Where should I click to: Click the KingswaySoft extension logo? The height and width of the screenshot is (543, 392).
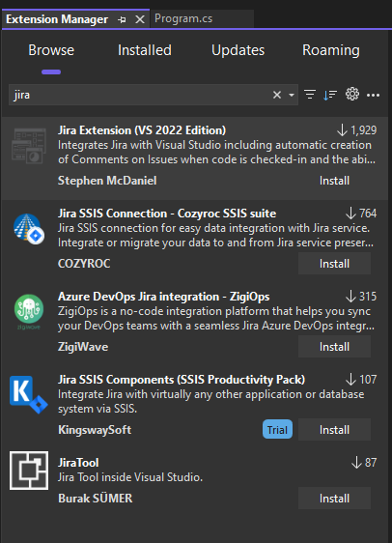29,394
